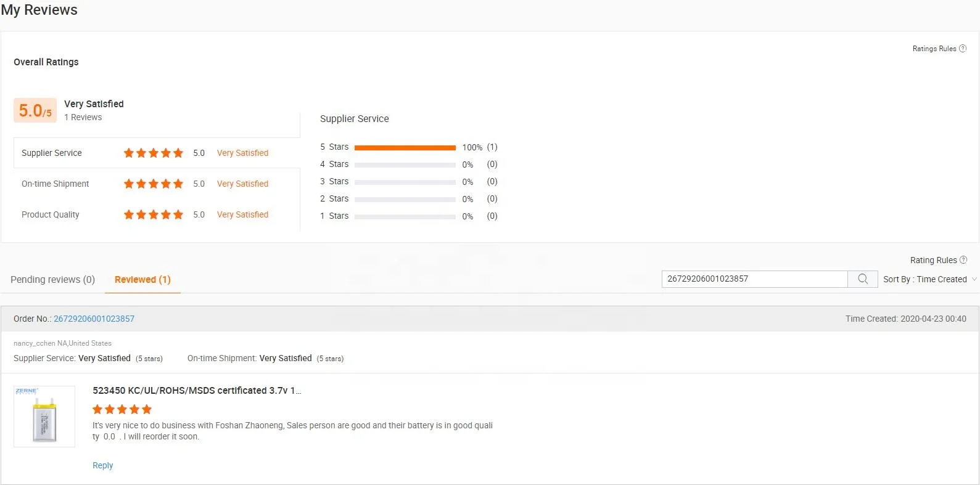
Task: Click the Reply link under the review
Action: (102, 465)
